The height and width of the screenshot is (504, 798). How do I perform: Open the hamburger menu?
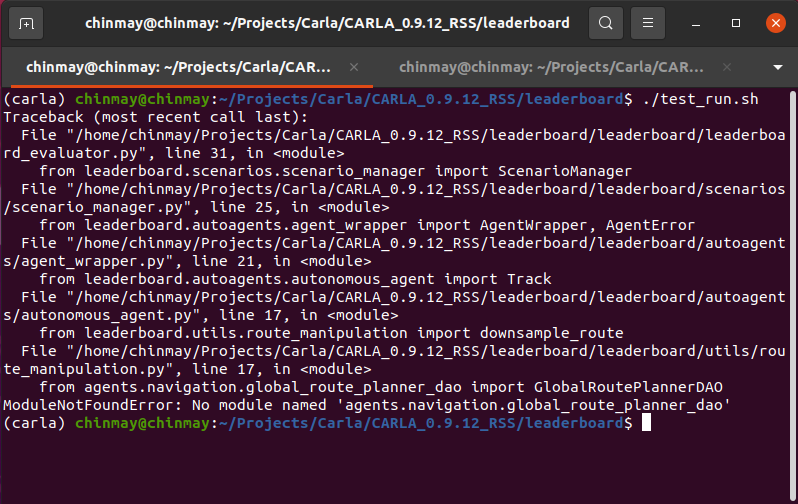(x=647, y=23)
